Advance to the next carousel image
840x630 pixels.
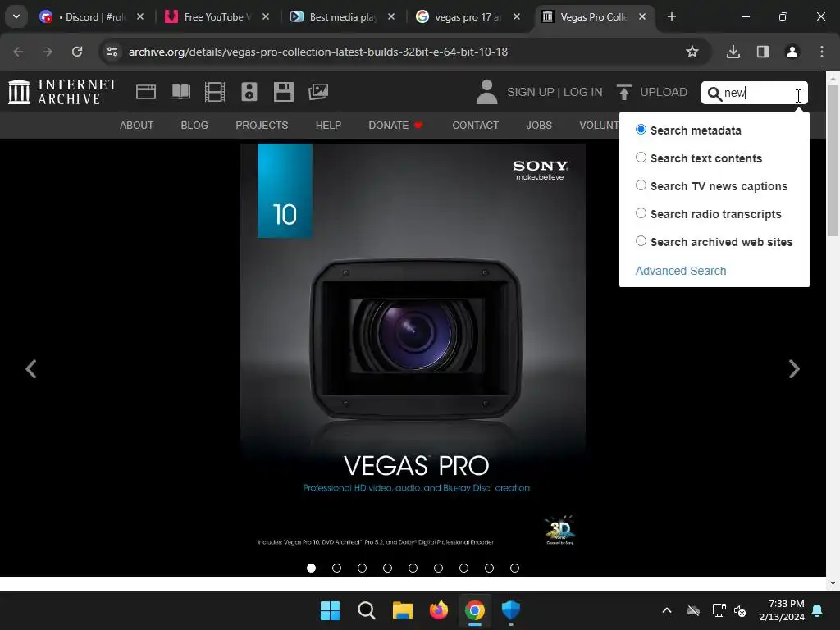pyautogui.click(x=794, y=368)
